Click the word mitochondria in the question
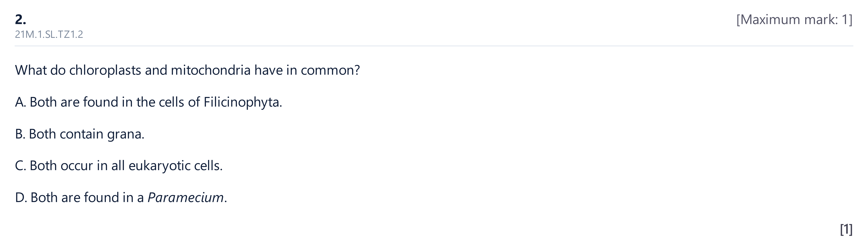 [211, 70]
